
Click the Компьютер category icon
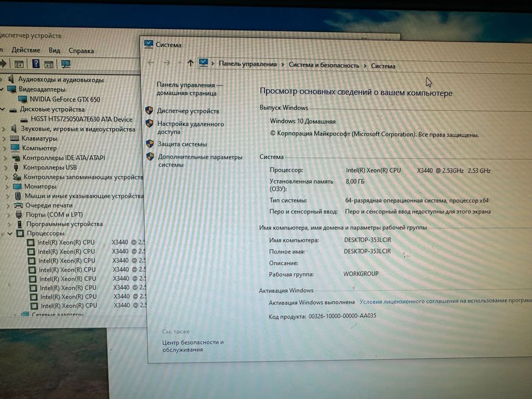tap(15, 148)
